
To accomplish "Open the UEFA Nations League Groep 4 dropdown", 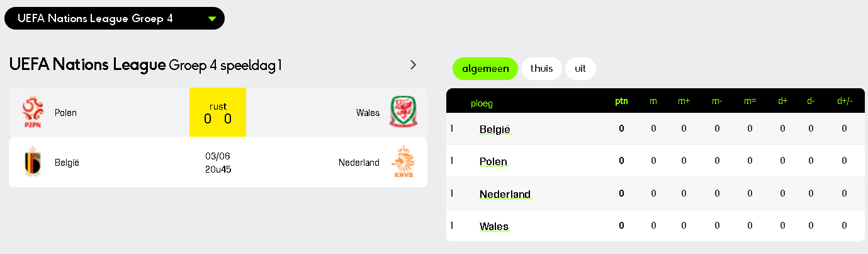I will coord(114,18).
